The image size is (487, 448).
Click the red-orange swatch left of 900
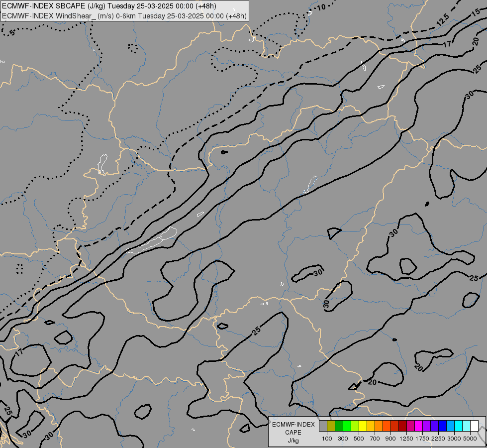(x=387, y=426)
